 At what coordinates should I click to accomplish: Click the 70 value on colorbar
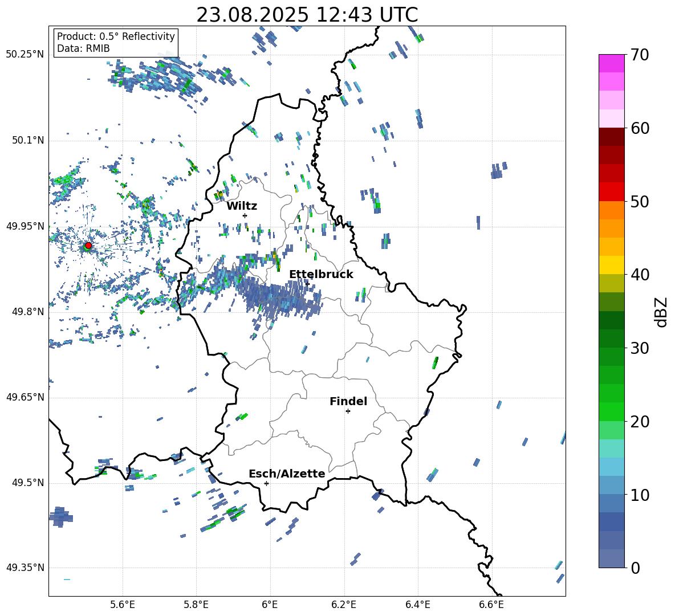coord(640,55)
